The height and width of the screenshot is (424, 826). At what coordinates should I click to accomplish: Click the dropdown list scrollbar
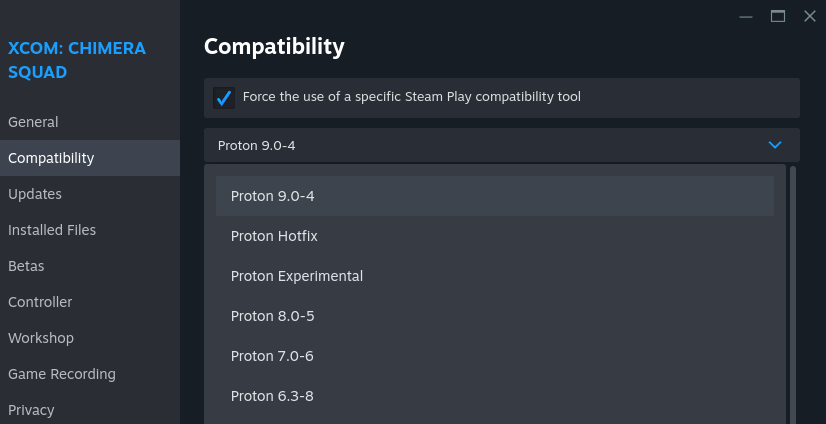pos(793,290)
